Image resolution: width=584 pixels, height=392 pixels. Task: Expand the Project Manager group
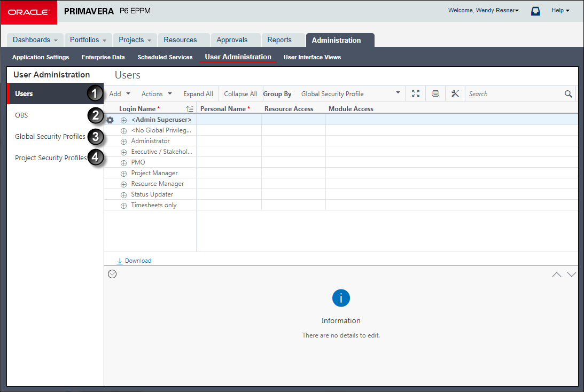pyautogui.click(x=123, y=174)
